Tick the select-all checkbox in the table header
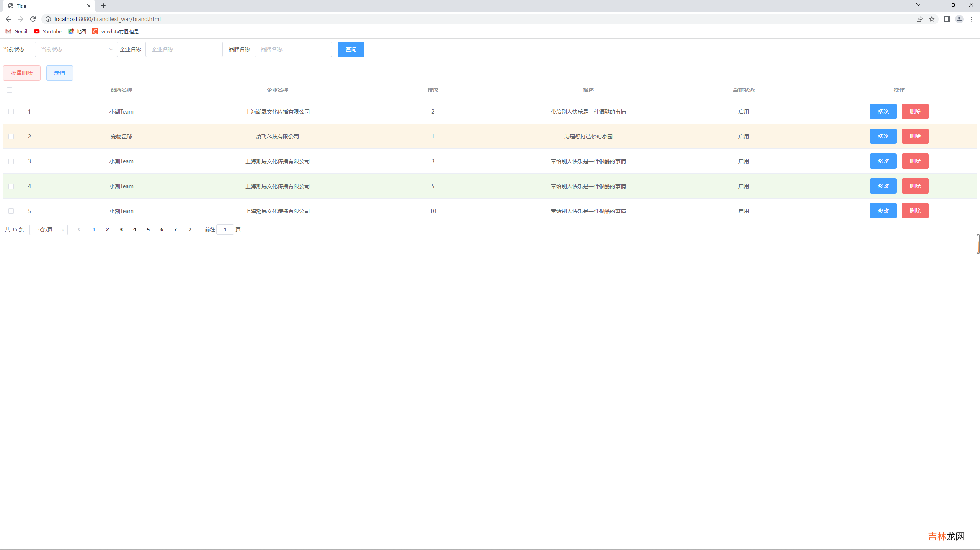 pos(10,90)
